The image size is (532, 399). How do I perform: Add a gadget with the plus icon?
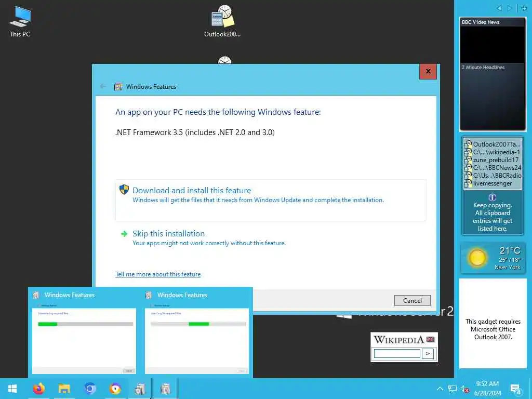[x=524, y=8]
